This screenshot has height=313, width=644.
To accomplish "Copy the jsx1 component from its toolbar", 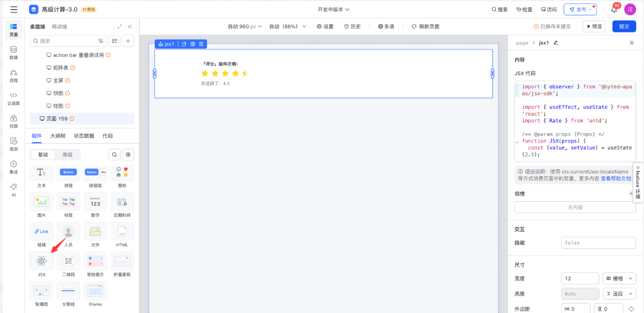I will pos(184,44).
